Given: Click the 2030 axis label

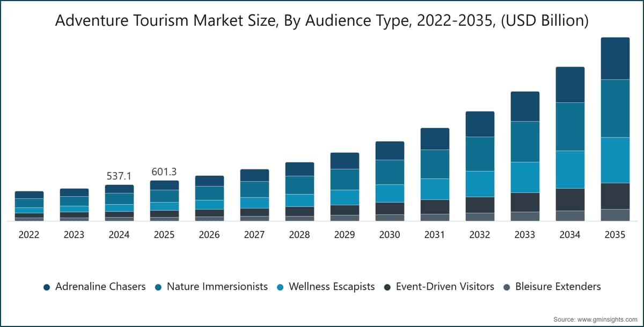Looking at the screenshot, I should pos(390,235).
